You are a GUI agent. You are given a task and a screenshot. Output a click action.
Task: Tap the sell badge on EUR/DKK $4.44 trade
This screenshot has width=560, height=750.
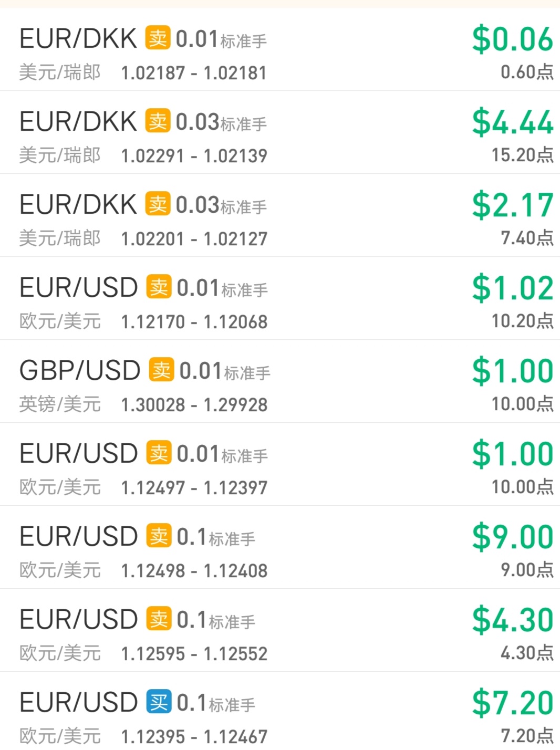pyautogui.click(x=158, y=121)
